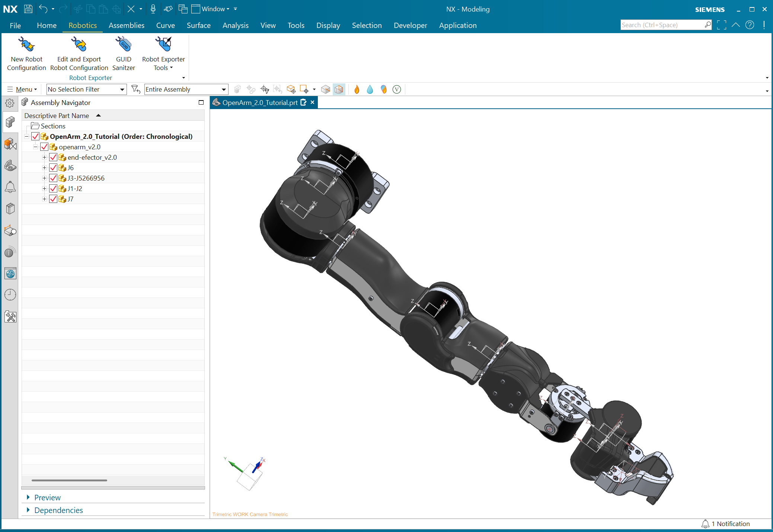Maximize the Assembly Navigator panel
This screenshot has width=773, height=532.
(201, 103)
